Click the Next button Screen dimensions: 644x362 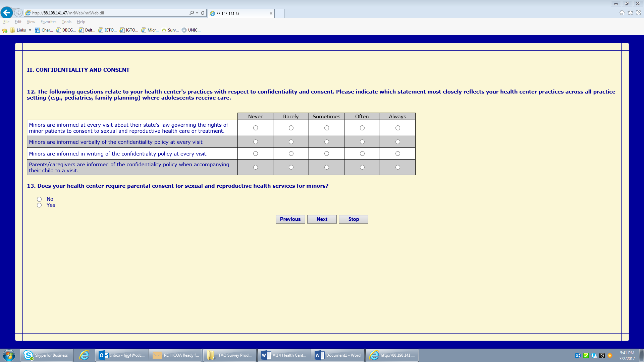322,219
